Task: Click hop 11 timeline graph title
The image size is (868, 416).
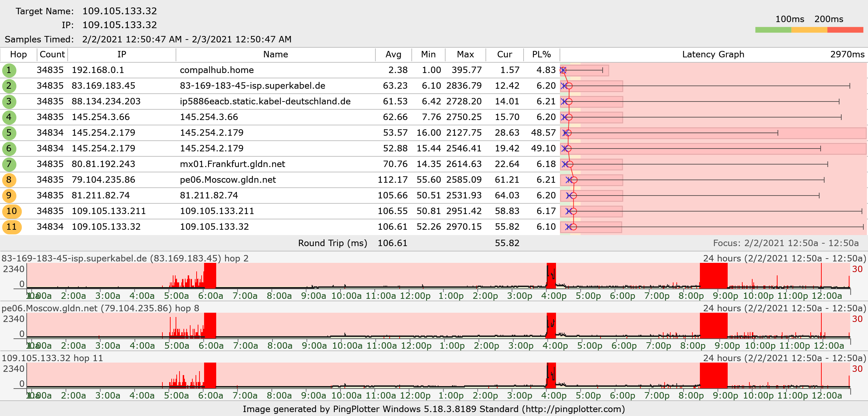Action: (x=52, y=358)
